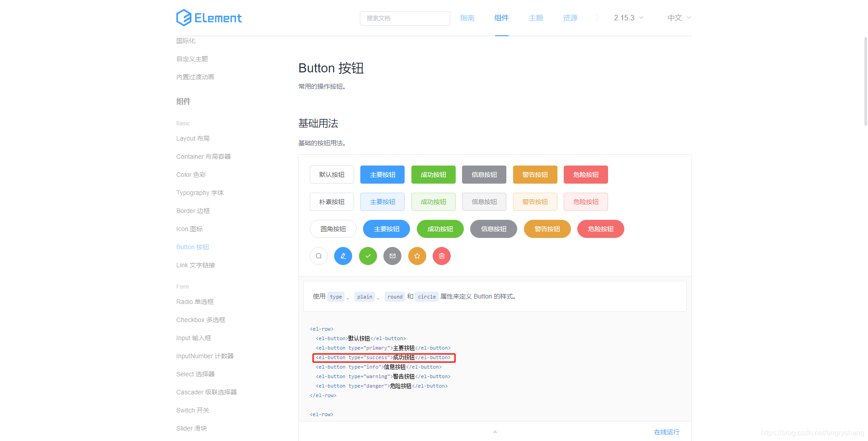Open Checkbox 多选框 in the sidebar
The height and width of the screenshot is (441, 868).
pyautogui.click(x=201, y=320)
